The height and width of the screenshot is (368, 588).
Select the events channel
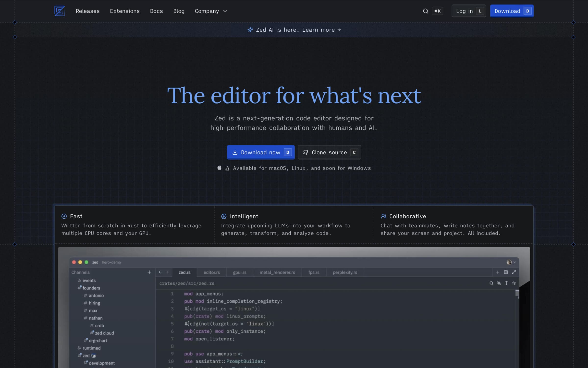pyautogui.click(x=89, y=280)
